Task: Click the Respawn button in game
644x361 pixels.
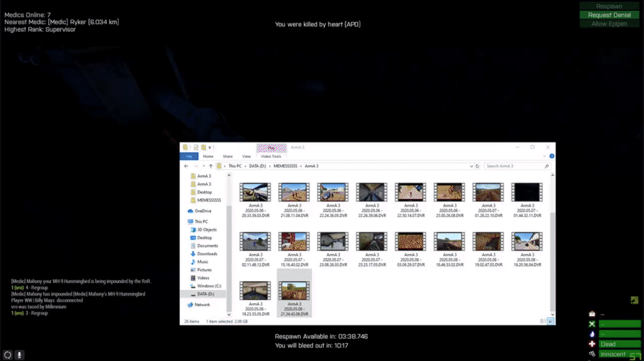Action: click(609, 6)
